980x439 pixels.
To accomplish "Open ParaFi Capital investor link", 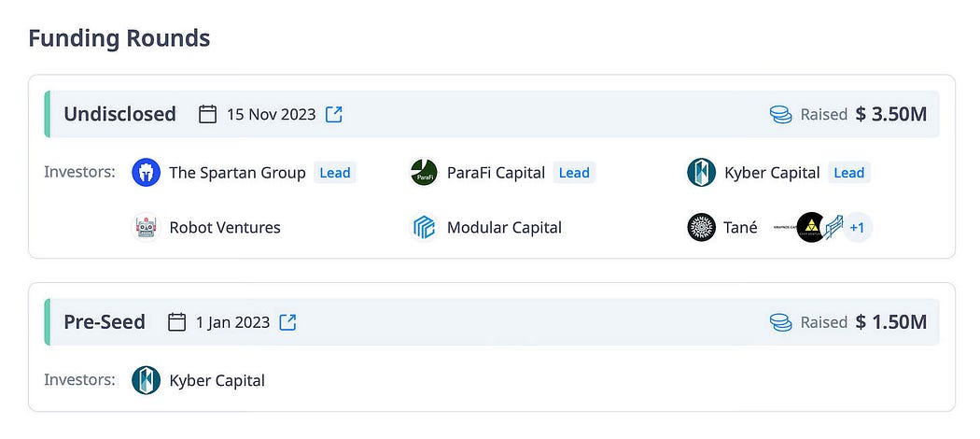I will point(497,173).
